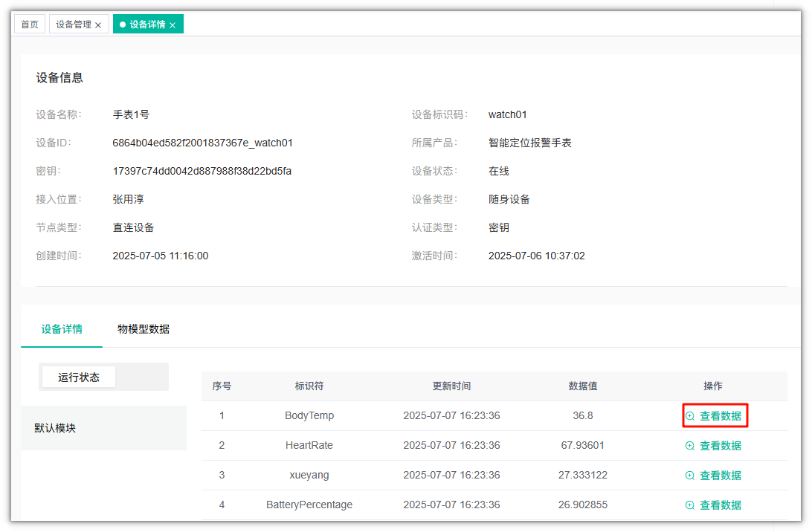Click the device type 随身设备
Viewport: 812px width, 532px height.
tap(509, 199)
